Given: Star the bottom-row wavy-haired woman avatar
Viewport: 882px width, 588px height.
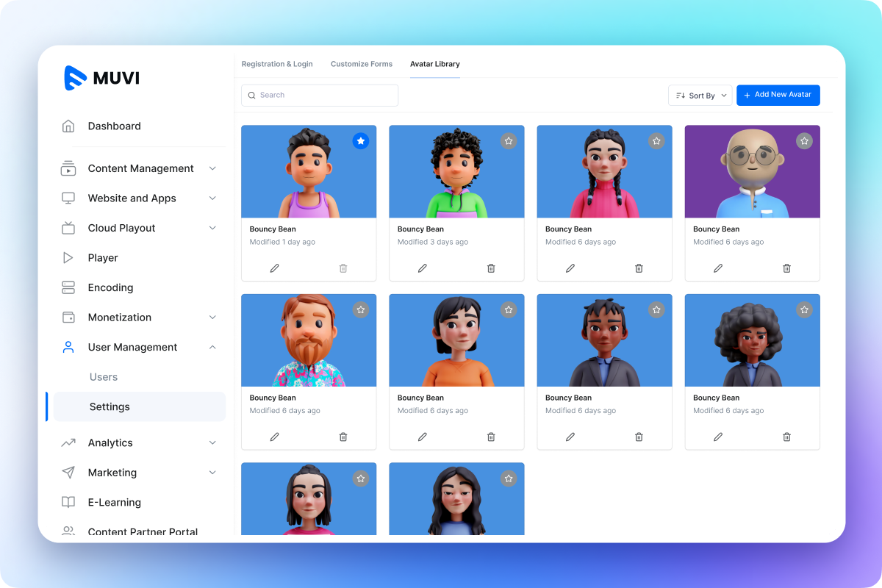Looking at the screenshot, I should pyautogui.click(x=509, y=478).
